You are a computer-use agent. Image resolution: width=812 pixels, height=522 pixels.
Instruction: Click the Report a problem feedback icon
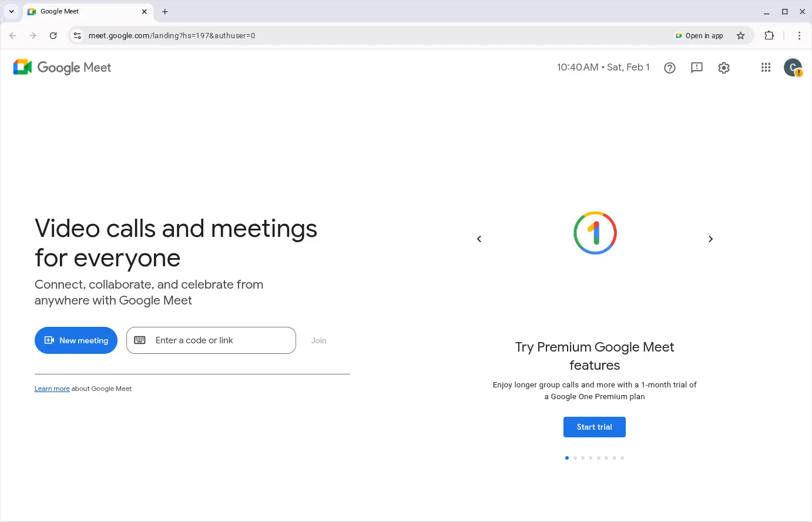tap(696, 68)
